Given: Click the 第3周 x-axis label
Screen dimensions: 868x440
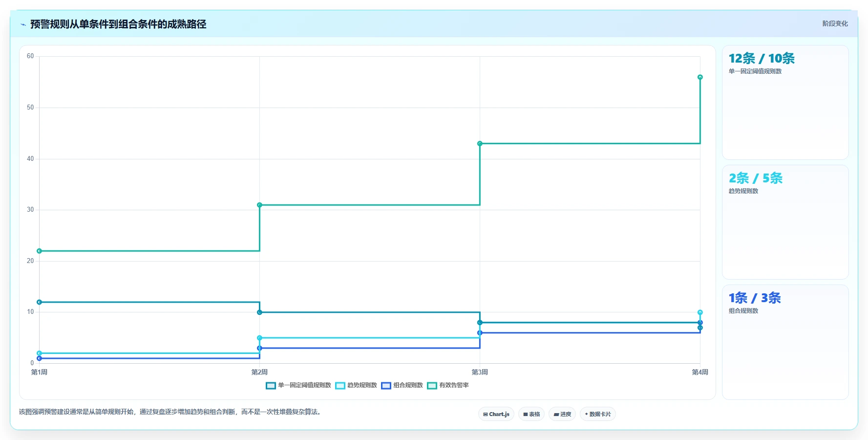Looking at the screenshot, I should click(x=480, y=372).
